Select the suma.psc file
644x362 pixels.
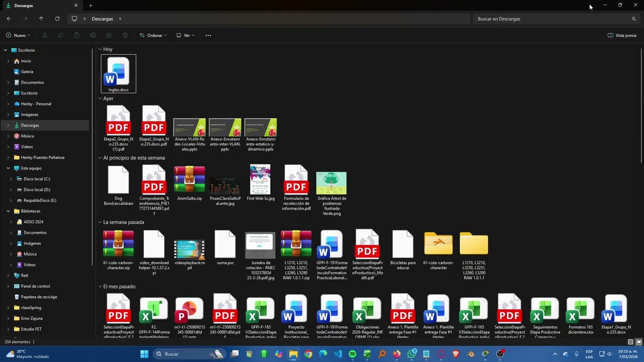[225, 248]
